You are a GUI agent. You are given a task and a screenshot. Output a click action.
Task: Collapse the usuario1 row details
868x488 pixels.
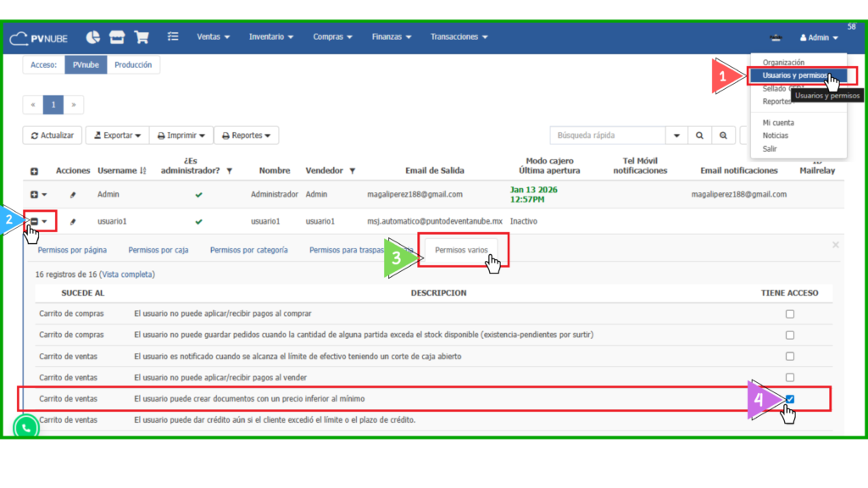tap(35, 222)
